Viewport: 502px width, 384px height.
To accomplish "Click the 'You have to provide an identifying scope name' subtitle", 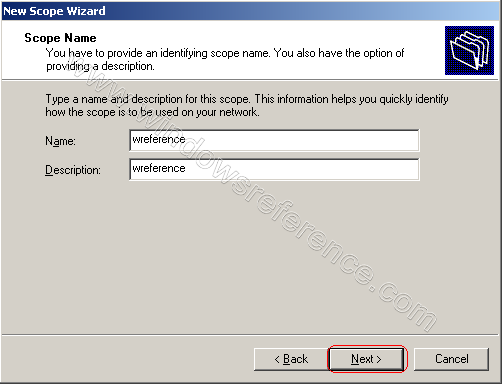I will tap(225, 53).
